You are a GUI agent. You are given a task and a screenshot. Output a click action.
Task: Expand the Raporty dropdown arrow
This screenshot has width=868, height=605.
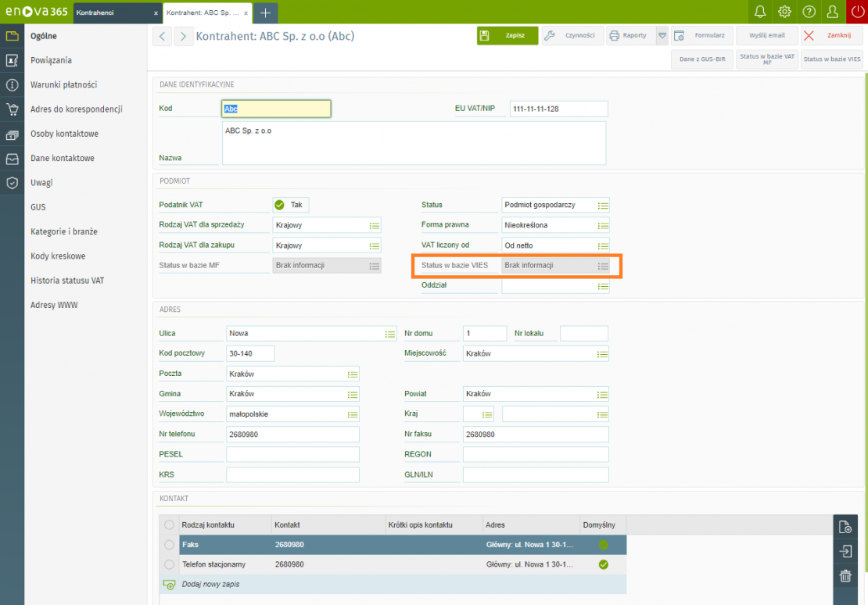[x=662, y=36]
